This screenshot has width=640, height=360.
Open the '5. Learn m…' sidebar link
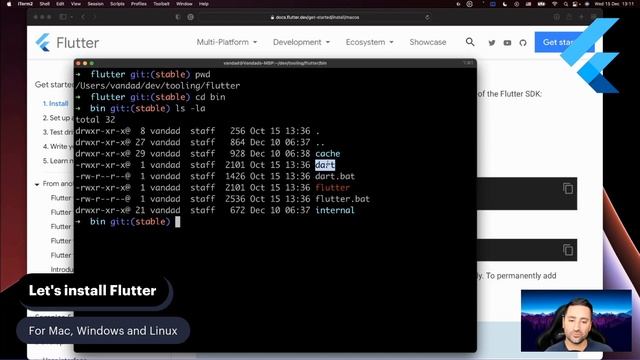[x=58, y=161]
